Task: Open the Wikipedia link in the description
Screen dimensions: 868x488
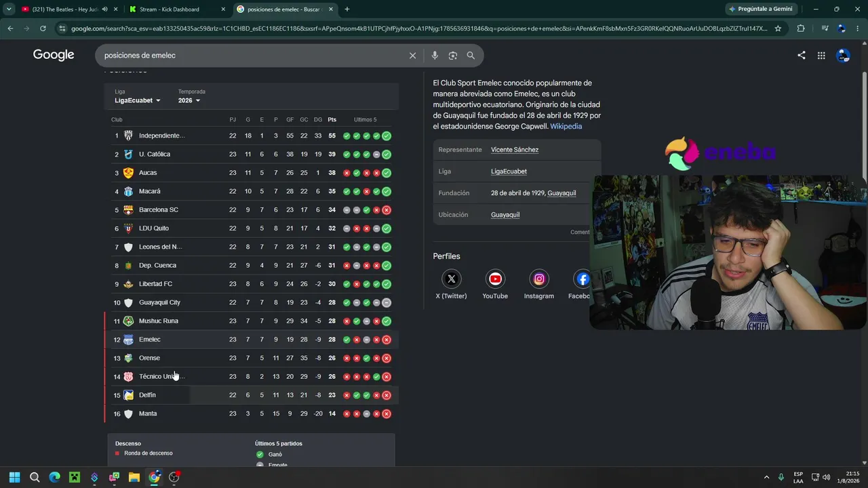Action: pyautogui.click(x=566, y=126)
